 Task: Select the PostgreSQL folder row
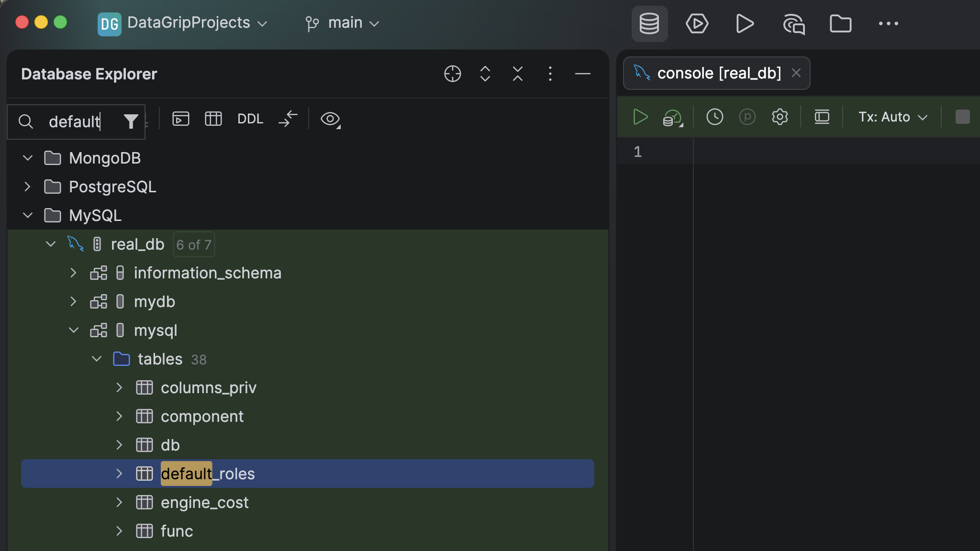308,187
